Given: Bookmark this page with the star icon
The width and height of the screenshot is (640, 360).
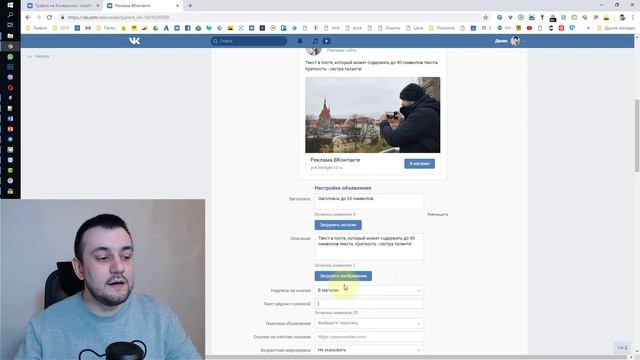Looking at the screenshot, I should pos(485,18).
